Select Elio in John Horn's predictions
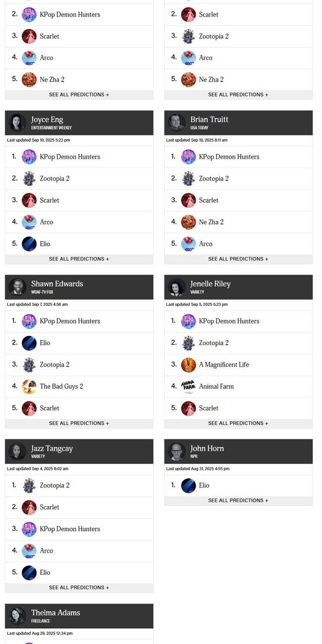The width and height of the screenshot is (322, 644). point(204,486)
